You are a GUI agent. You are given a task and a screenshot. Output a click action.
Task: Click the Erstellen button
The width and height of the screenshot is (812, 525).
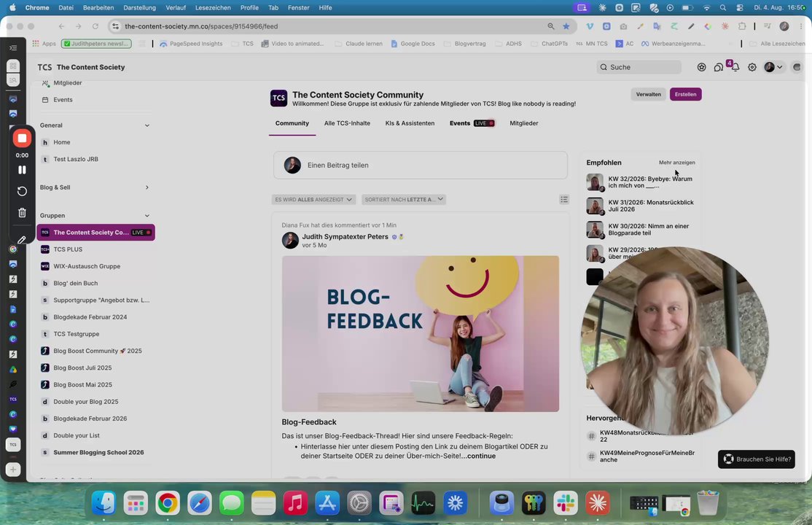coord(685,94)
